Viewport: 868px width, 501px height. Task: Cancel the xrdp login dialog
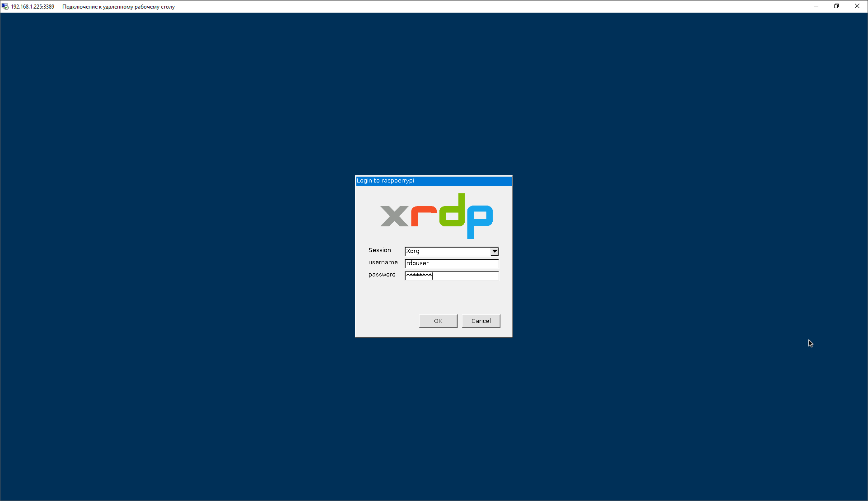coord(481,321)
